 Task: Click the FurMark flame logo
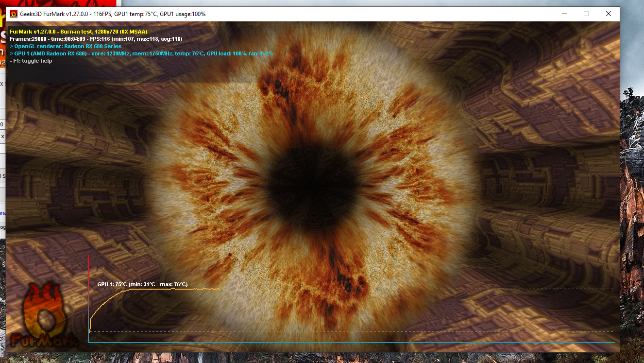[x=44, y=315]
